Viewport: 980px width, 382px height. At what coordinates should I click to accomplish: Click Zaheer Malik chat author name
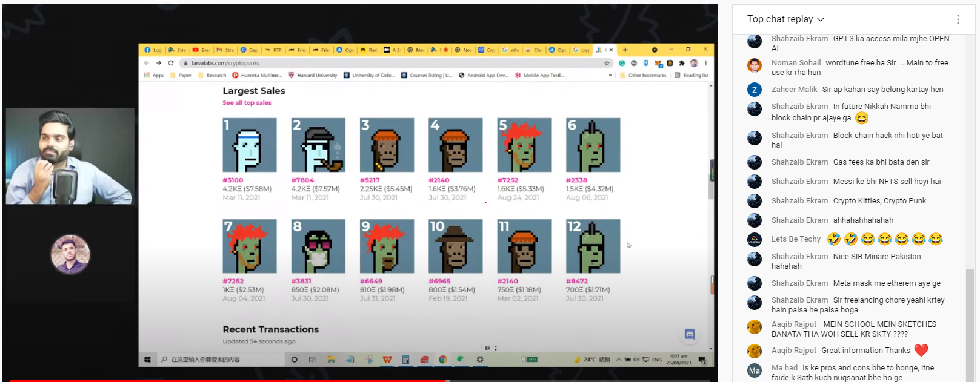794,90
